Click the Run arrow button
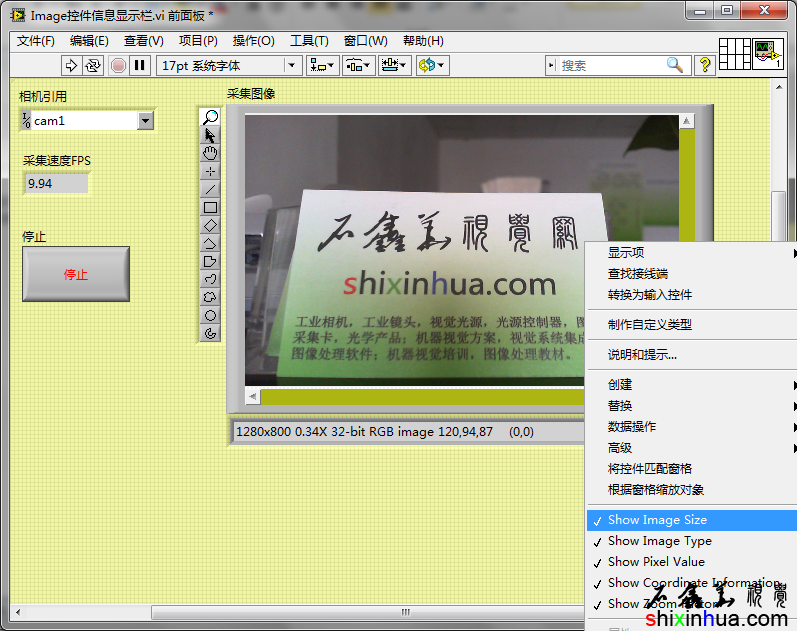Image resolution: width=797 pixels, height=631 pixels. [71, 65]
